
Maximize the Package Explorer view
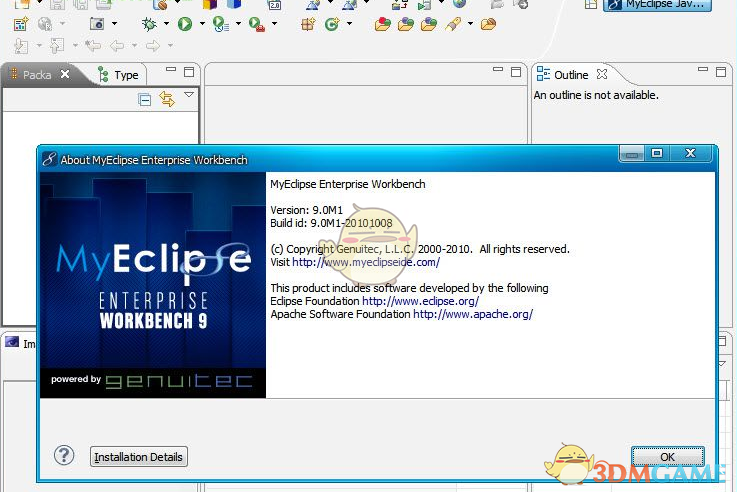pyautogui.click(x=189, y=72)
